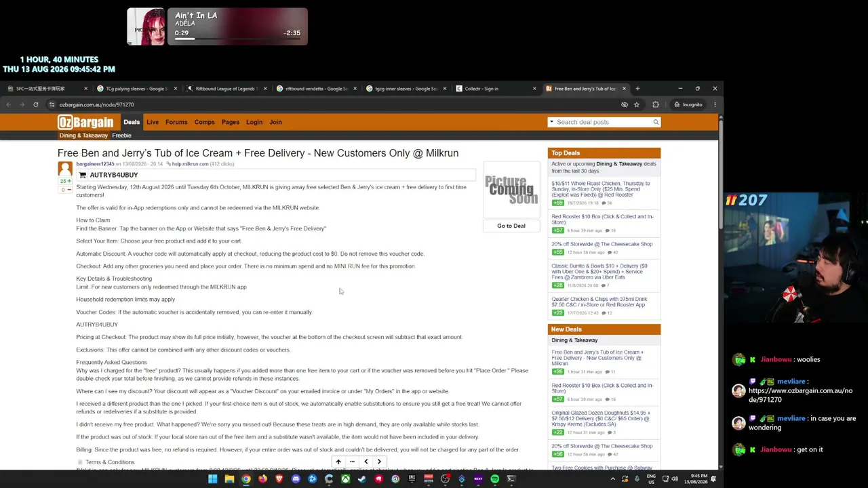Reload the page with refresh icon

(35, 104)
